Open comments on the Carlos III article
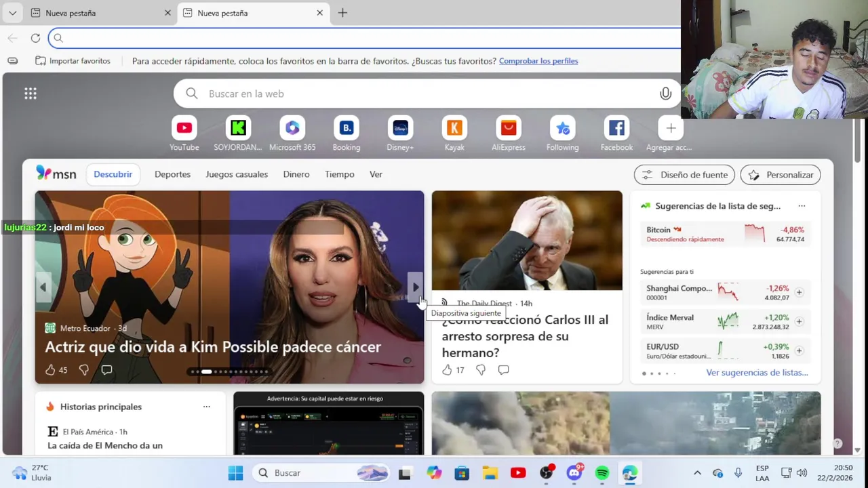Screen dimensions: 868x488 (x=503, y=370)
